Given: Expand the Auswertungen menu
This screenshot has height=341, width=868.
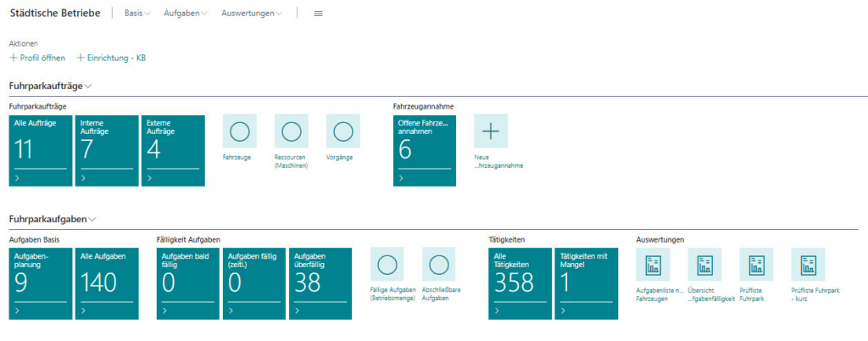Looking at the screenshot, I should pos(252,14).
